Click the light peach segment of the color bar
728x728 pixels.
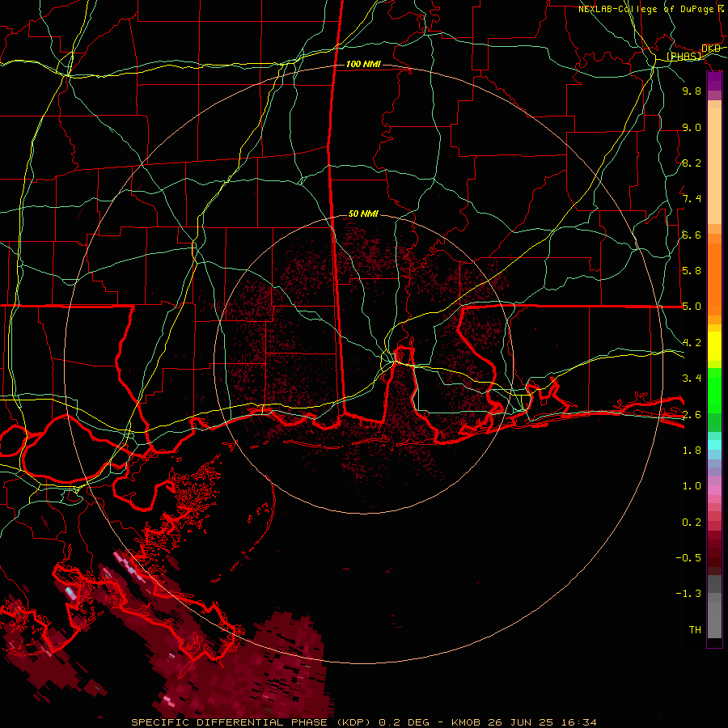click(x=714, y=166)
